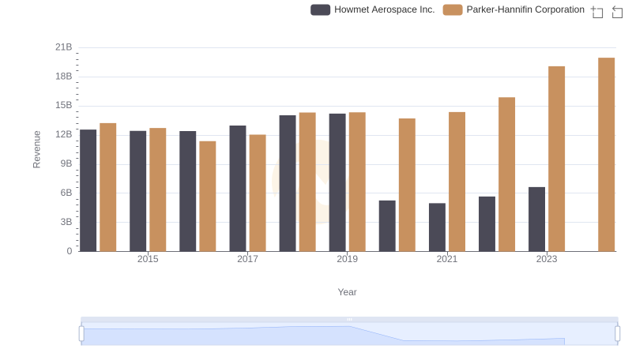The image size is (632, 364).
Task: Click the 21B y-axis label
Action: (64, 47)
